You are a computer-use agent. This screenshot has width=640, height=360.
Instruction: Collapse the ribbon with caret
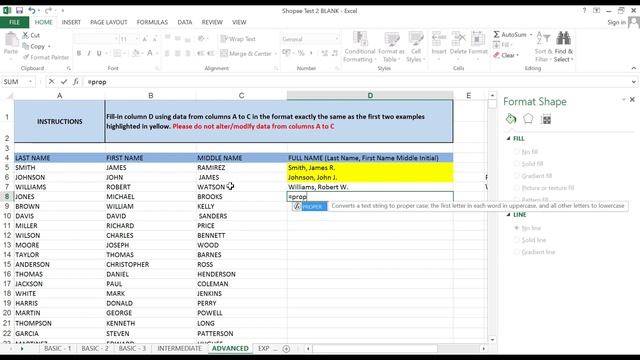(633, 68)
